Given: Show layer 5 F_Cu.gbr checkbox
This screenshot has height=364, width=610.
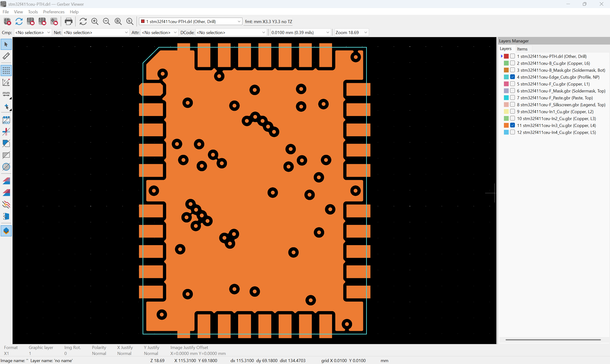Looking at the screenshot, I should [513, 84].
